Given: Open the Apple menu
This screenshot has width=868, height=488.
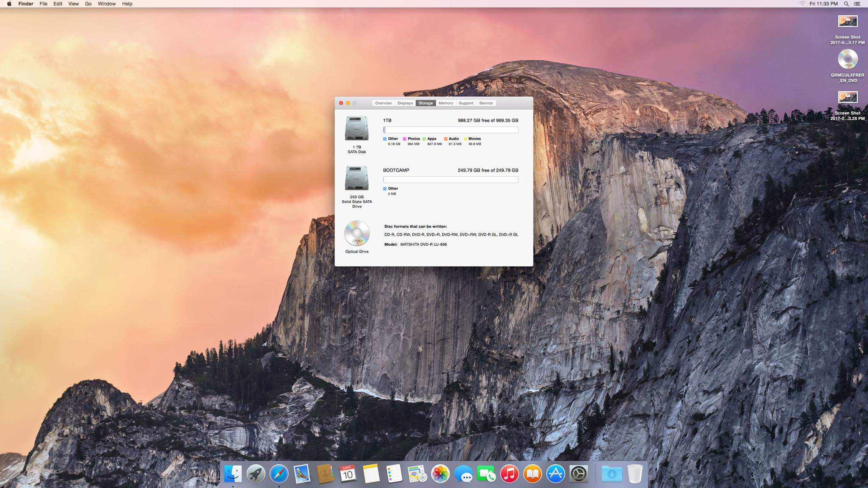Looking at the screenshot, I should (9, 4).
